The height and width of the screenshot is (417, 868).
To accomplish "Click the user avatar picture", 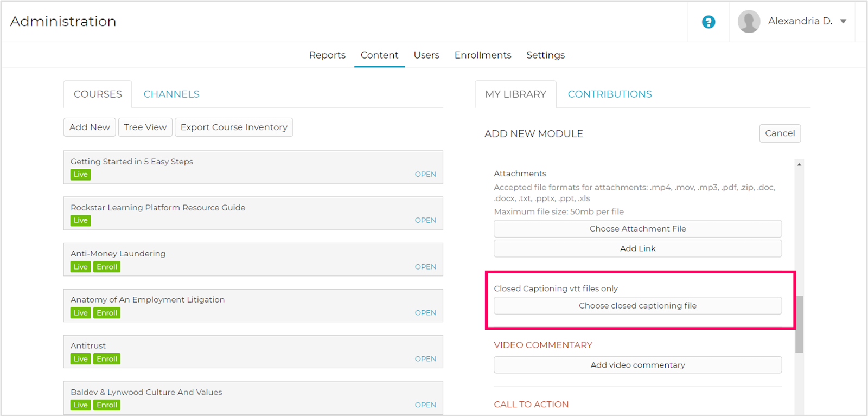I will [749, 22].
